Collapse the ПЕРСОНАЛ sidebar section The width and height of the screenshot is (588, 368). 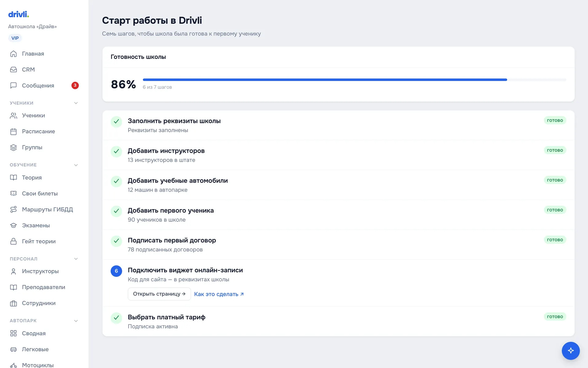click(76, 259)
